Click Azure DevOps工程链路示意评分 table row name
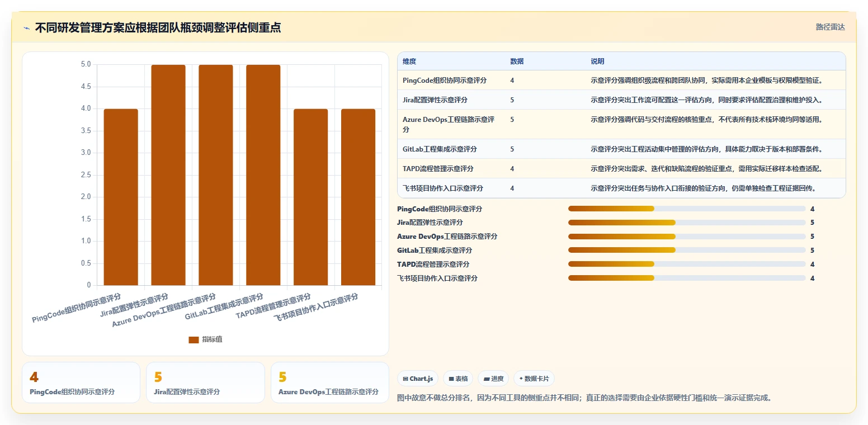 449,124
